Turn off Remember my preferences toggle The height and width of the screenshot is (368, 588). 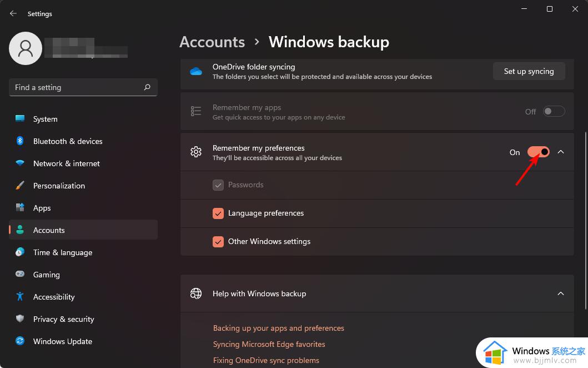(539, 152)
